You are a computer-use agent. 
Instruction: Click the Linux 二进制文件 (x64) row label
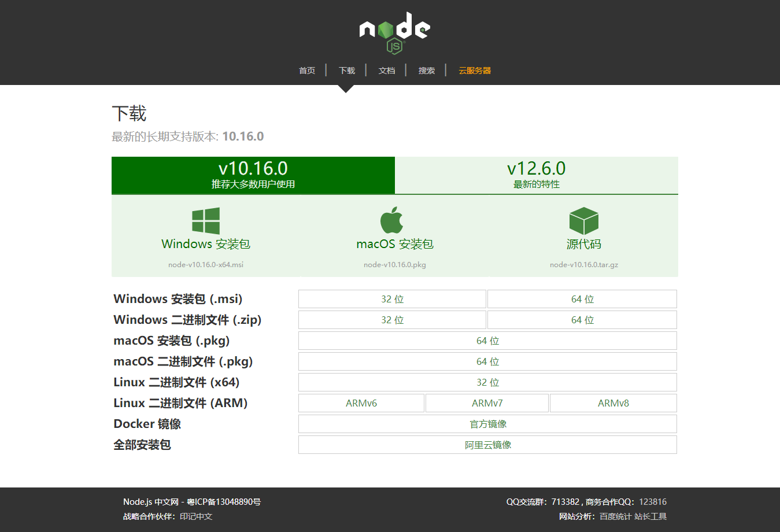tap(176, 382)
